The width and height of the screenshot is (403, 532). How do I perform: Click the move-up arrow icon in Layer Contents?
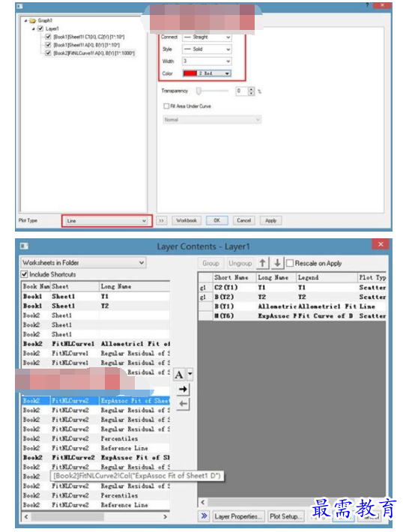262,263
